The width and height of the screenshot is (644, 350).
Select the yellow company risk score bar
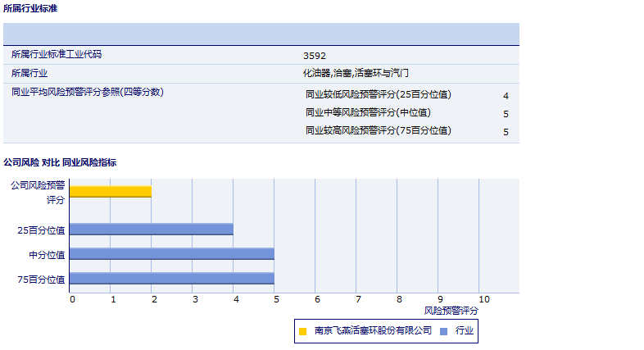point(111,191)
